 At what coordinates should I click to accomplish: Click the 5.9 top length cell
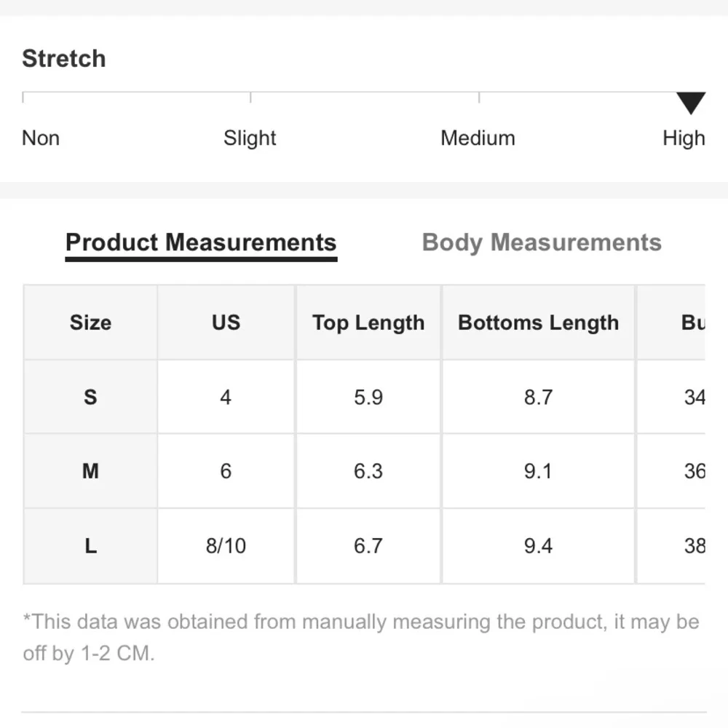(x=368, y=397)
